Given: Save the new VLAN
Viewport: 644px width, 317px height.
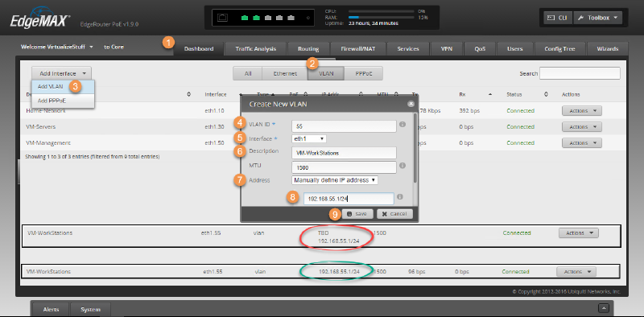Looking at the screenshot, I should coord(357,214).
